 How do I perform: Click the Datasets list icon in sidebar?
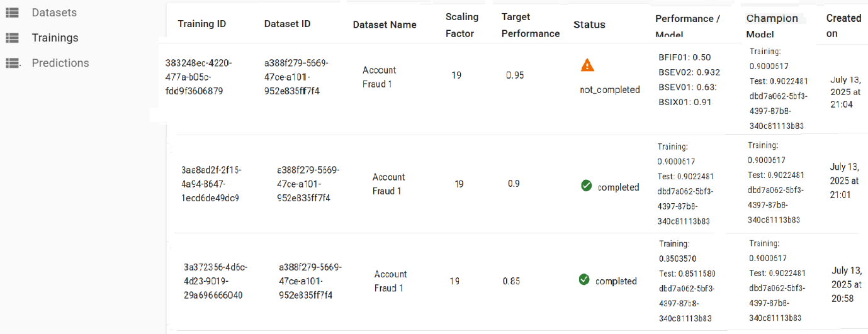click(12, 13)
